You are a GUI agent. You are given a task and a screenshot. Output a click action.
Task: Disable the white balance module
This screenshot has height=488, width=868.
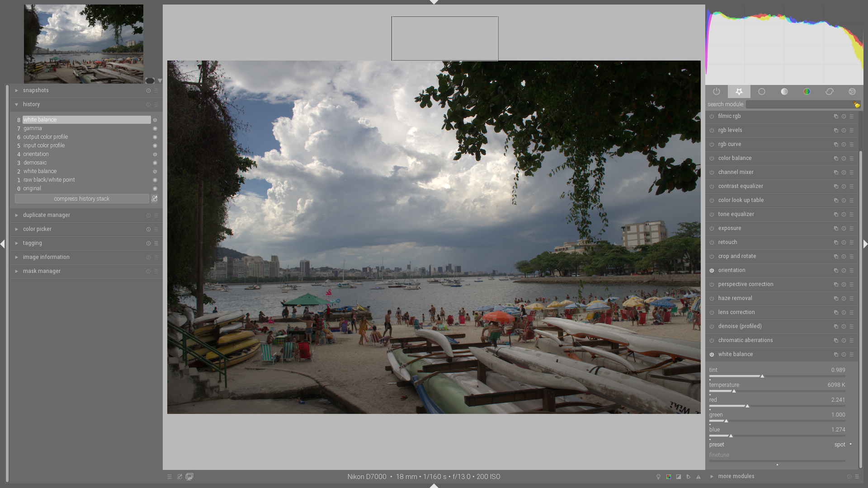[712, 355]
